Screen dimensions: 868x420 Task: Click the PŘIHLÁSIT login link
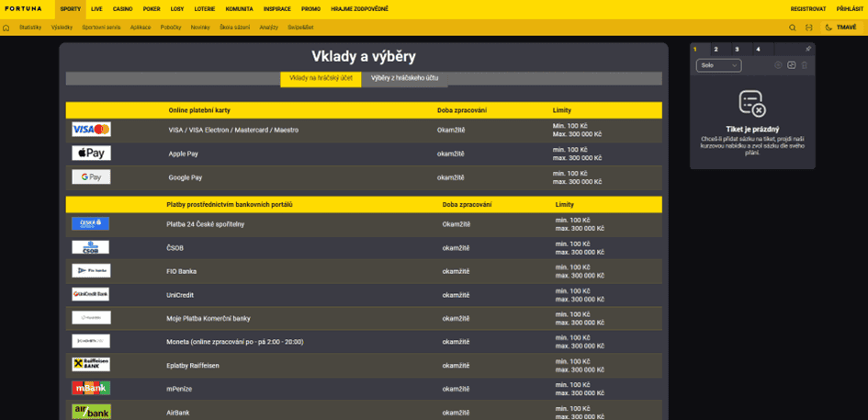(850, 9)
